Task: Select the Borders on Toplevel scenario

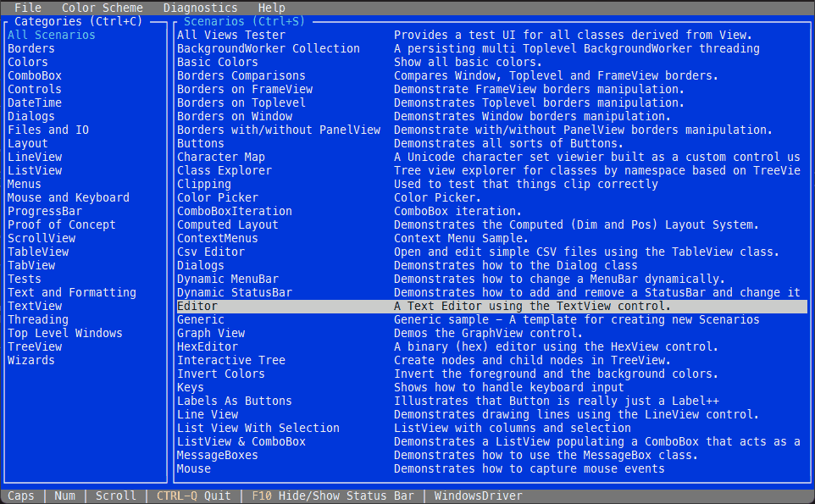Action: coord(241,102)
